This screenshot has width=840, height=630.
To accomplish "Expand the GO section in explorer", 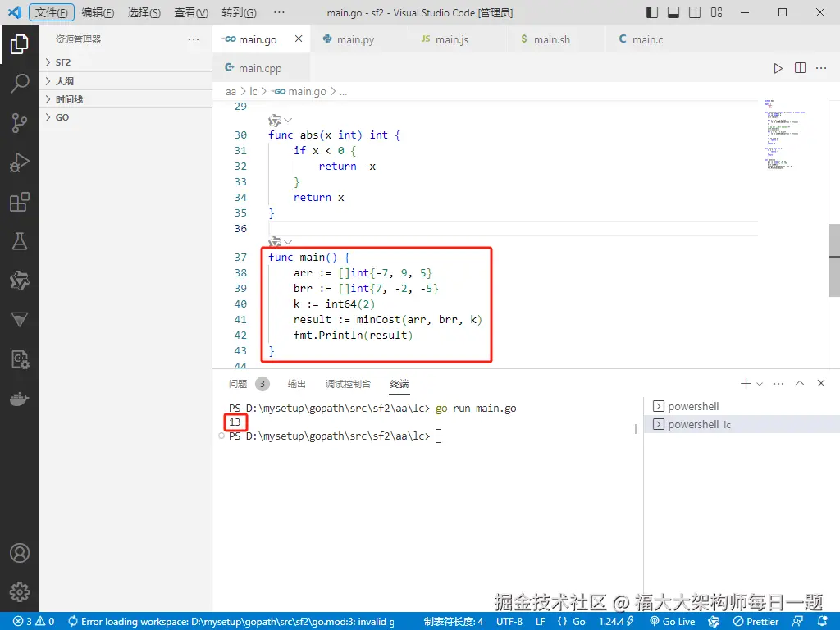I will pyautogui.click(x=126, y=117).
